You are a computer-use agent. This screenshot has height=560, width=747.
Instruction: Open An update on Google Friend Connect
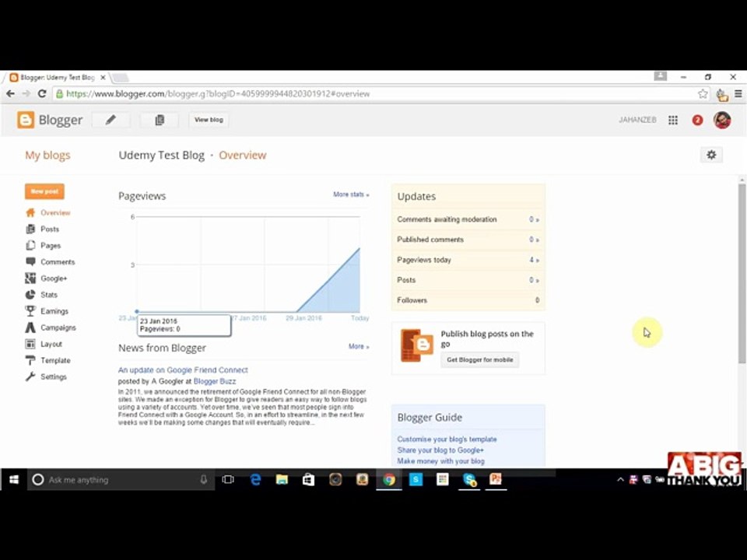tap(183, 370)
